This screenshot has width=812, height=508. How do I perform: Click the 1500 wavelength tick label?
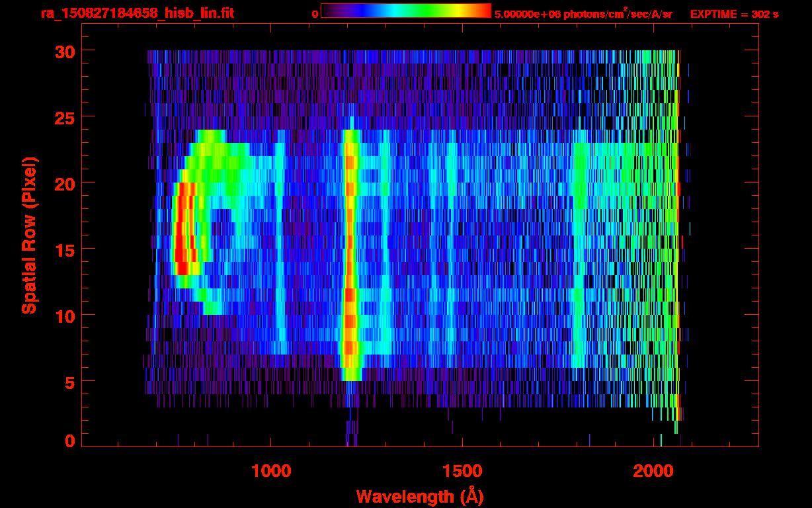pyautogui.click(x=462, y=470)
